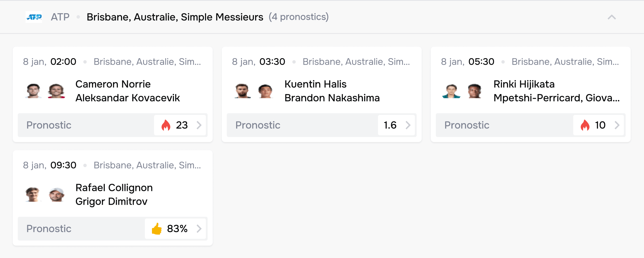Open the Kuentin Halis vs Brandon Nakashima match

click(x=332, y=91)
